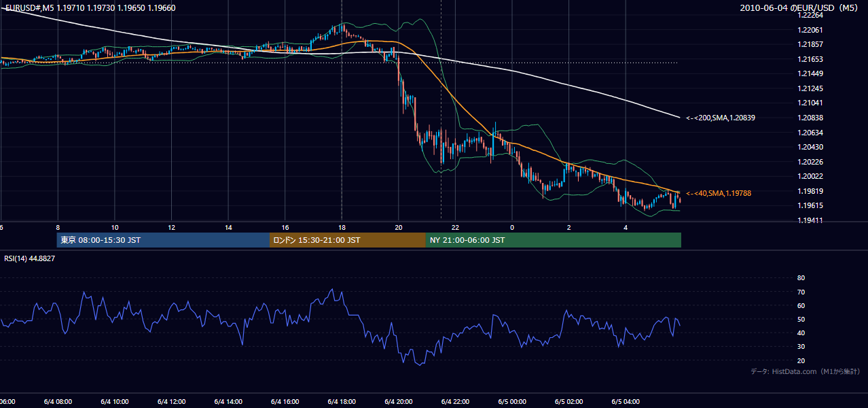
Task: Click the 6/4 16:00 bottom time label
Action: click(285, 401)
